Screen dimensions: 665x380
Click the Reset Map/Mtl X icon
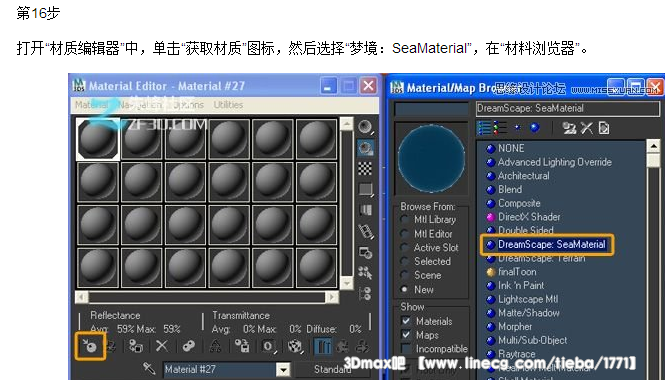point(162,346)
